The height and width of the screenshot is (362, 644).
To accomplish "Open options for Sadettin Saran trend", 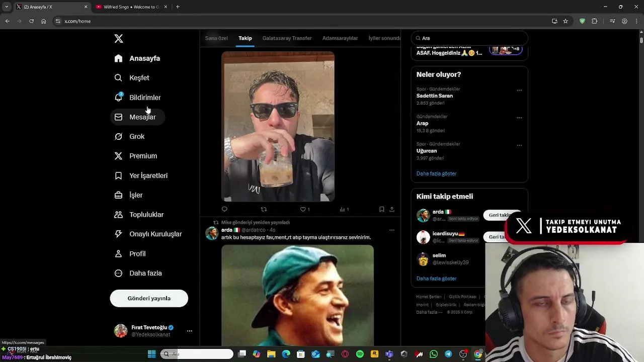I will [x=519, y=90].
